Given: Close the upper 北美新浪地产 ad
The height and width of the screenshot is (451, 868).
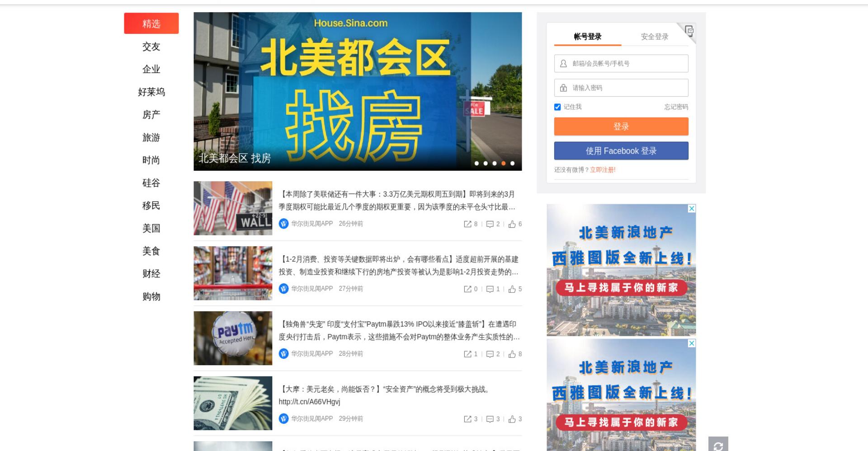Looking at the screenshot, I should (x=692, y=208).
